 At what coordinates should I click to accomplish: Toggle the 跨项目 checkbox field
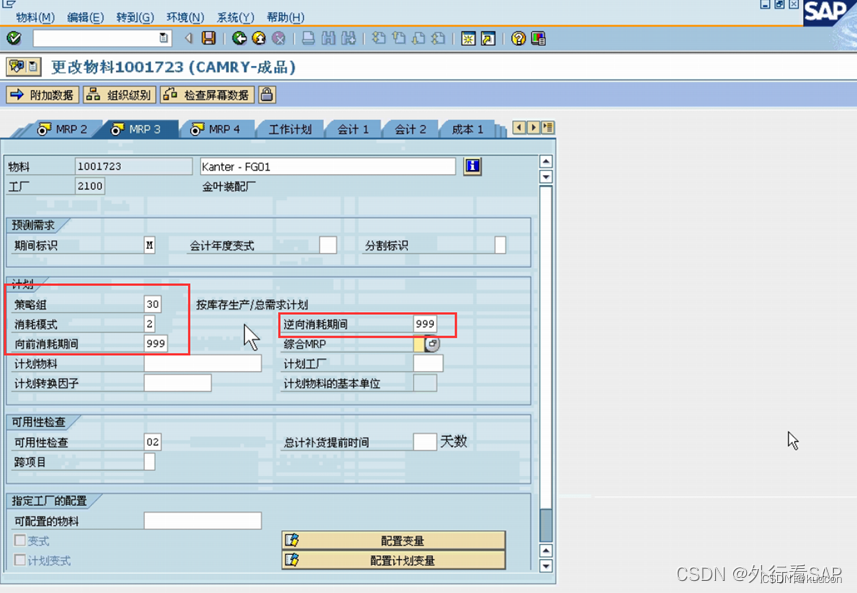[149, 462]
